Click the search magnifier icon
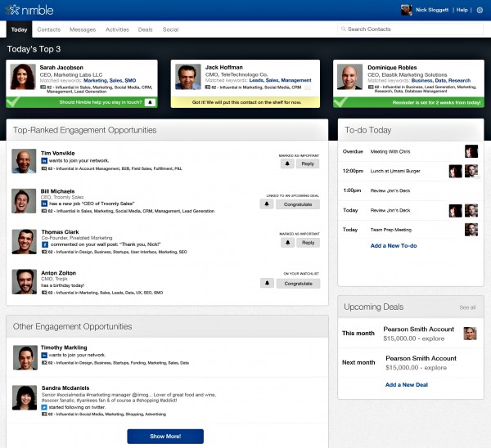This screenshot has height=448, width=491. 343,29
